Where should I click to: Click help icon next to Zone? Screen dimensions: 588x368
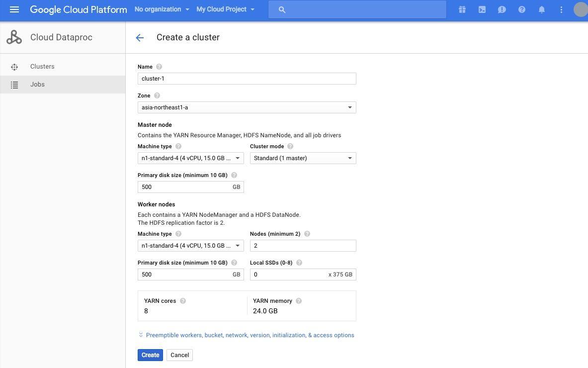[x=157, y=95]
